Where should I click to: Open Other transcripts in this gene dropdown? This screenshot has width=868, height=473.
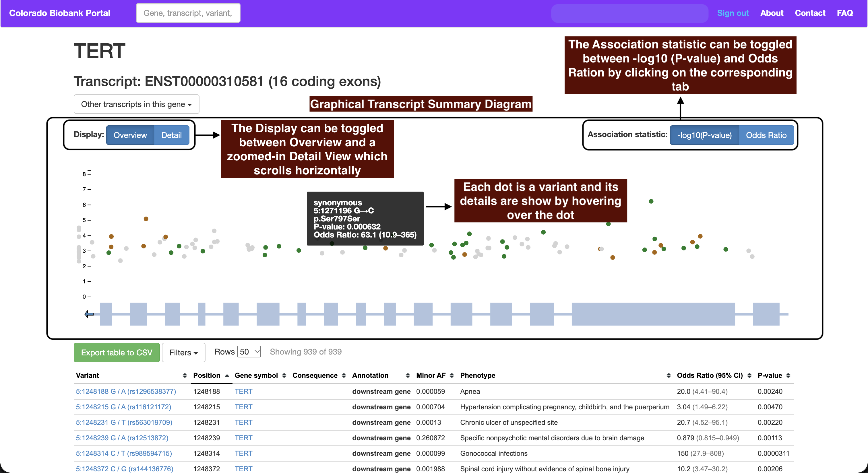136,104
